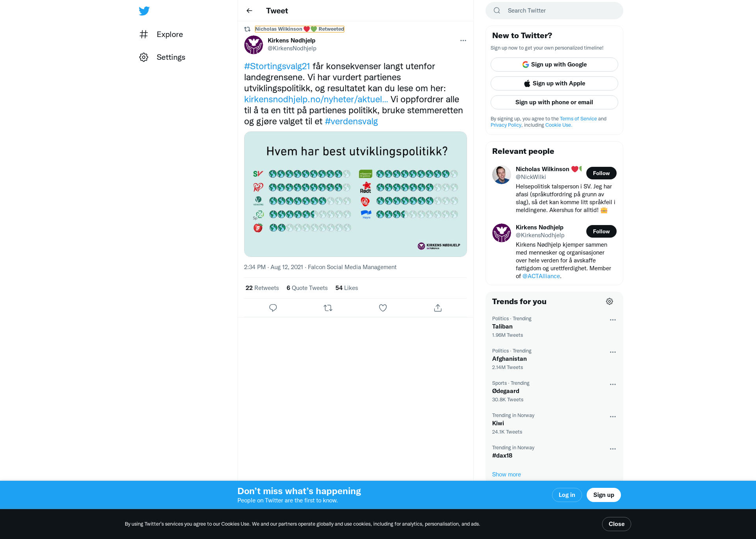Go back using the arrow icon
756x539 pixels.
(x=249, y=11)
